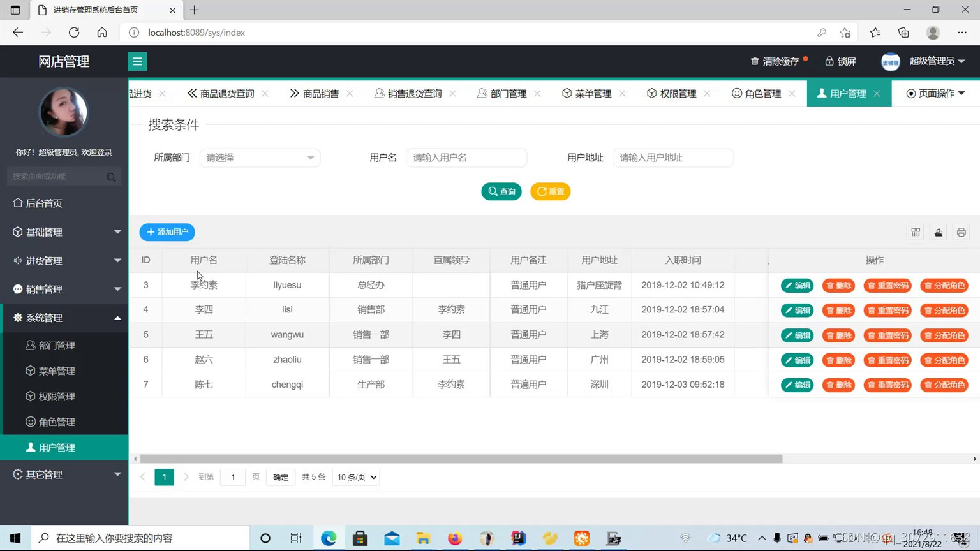Open Microsoft Edge from taskbar
The image size is (980, 551).
click(329, 538)
